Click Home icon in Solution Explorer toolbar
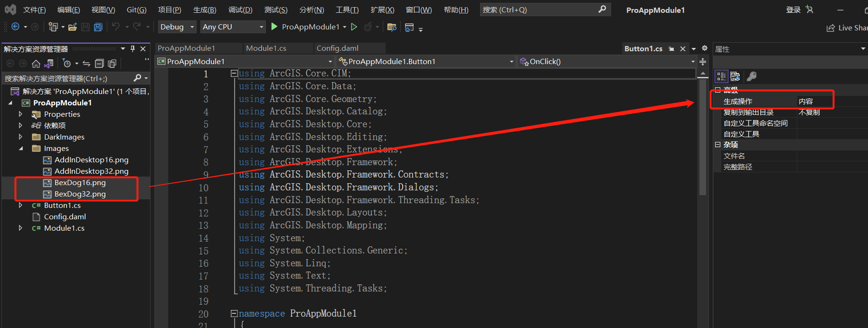 [36, 64]
